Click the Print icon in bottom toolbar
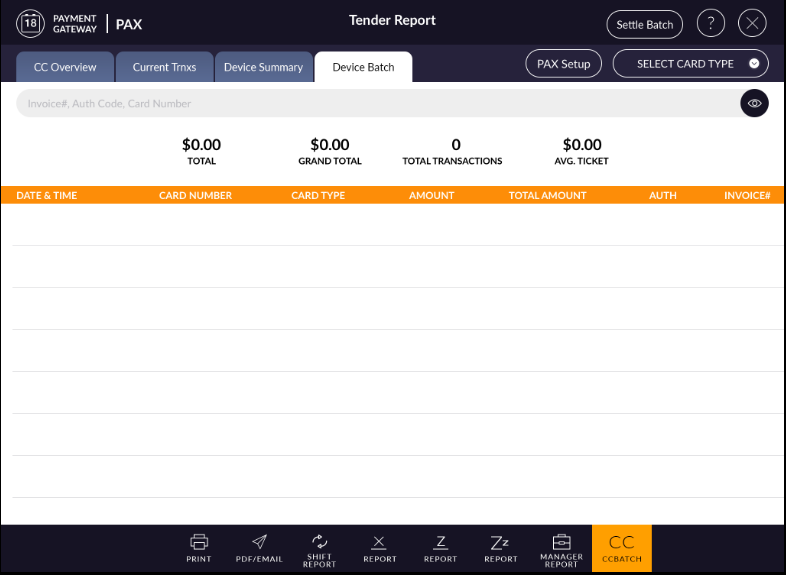The width and height of the screenshot is (786, 575). (199, 547)
